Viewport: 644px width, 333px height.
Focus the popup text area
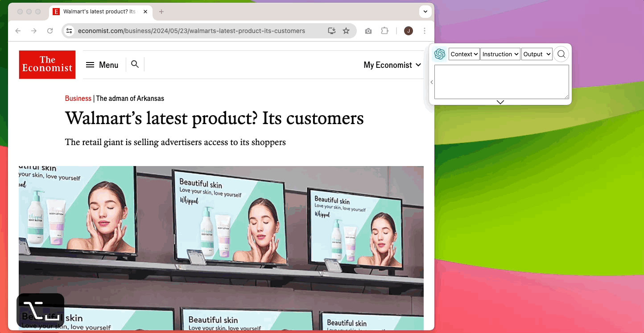pyautogui.click(x=502, y=82)
